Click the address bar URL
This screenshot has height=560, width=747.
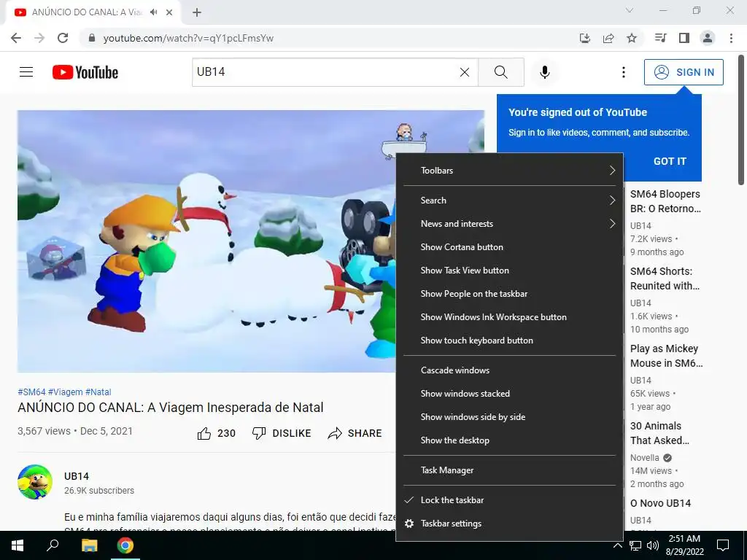coord(188,38)
